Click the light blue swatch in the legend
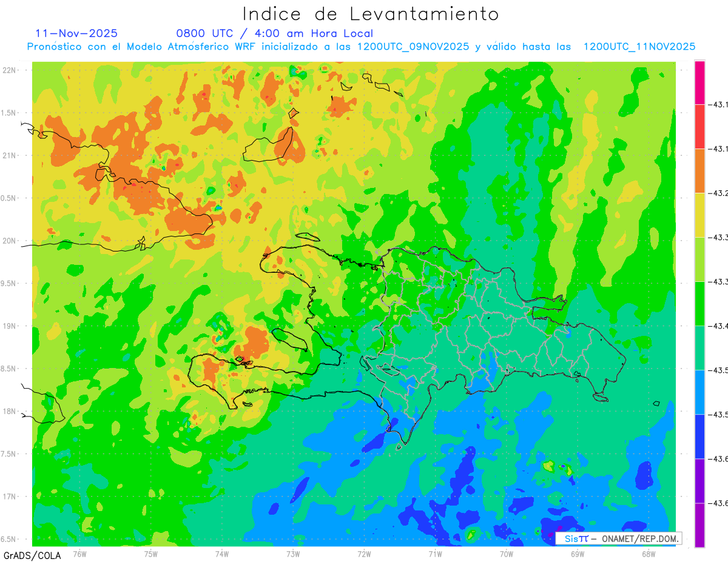Image resolution: width=728 pixels, height=562 pixels. pos(699,392)
